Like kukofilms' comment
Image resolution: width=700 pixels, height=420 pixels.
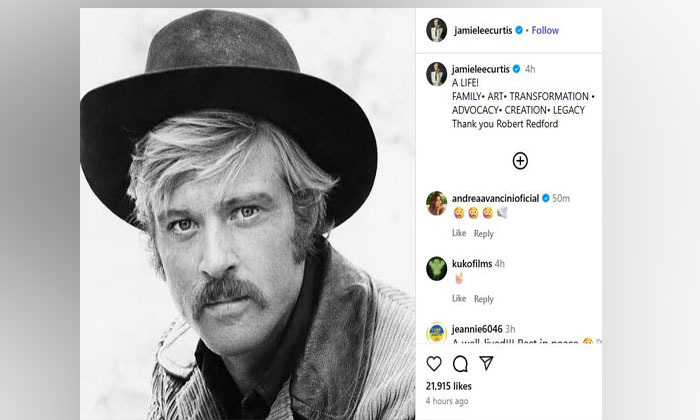459,298
